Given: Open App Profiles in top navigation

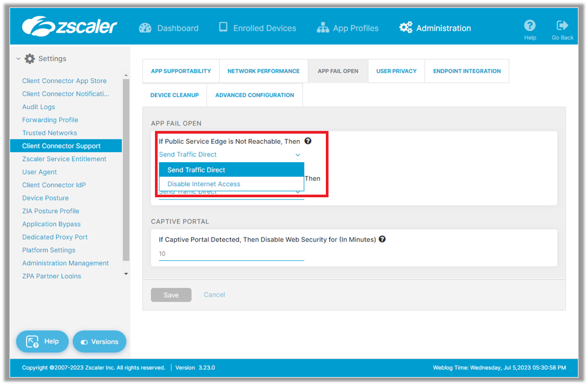Looking at the screenshot, I should 348,28.
